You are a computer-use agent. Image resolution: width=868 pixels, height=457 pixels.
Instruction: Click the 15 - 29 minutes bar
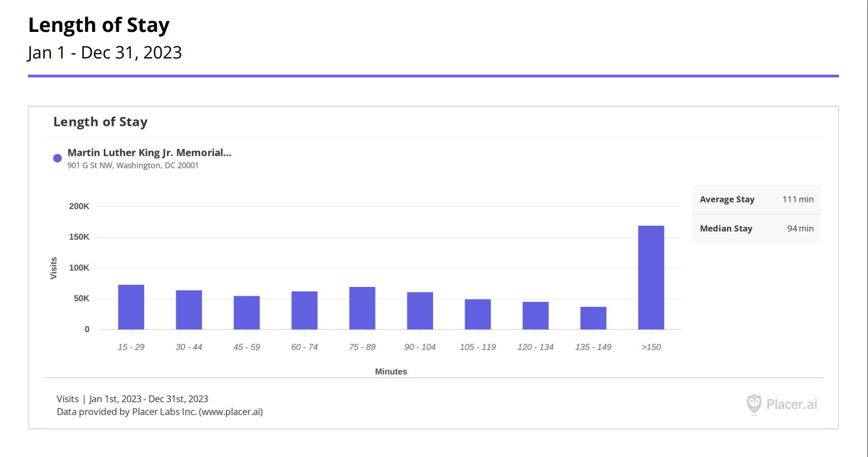pos(131,307)
